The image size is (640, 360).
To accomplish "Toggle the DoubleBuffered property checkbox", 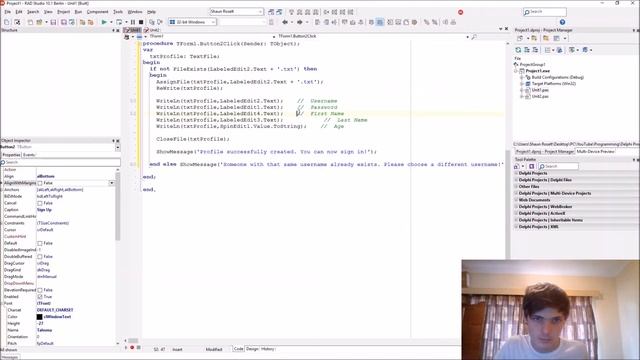I will coord(40,257).
